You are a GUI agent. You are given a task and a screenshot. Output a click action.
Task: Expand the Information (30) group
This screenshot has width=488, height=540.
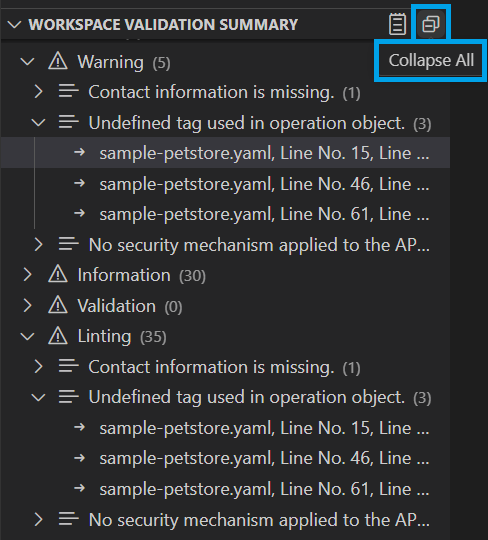pyautogui.click(x=28, y=275)
